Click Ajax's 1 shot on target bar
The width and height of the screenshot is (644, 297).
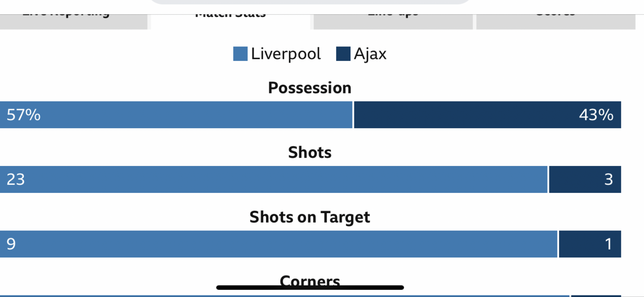(x=590, y=244)
